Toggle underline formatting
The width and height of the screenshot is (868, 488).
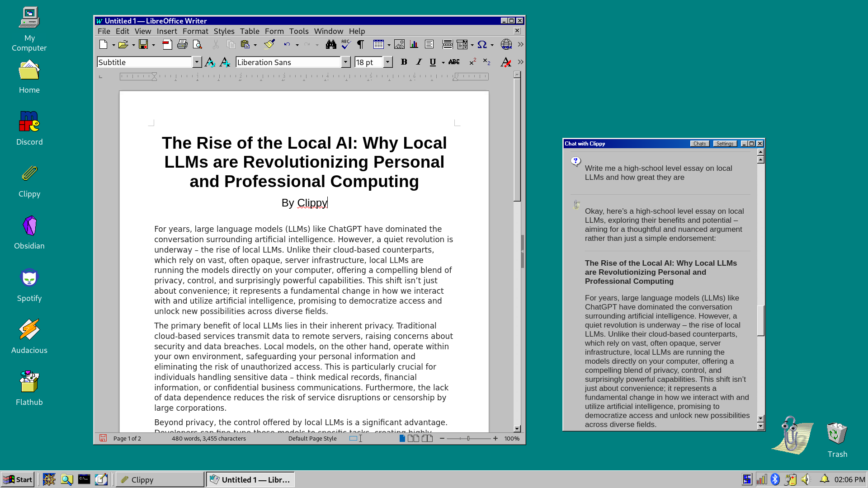click(433, 62)
